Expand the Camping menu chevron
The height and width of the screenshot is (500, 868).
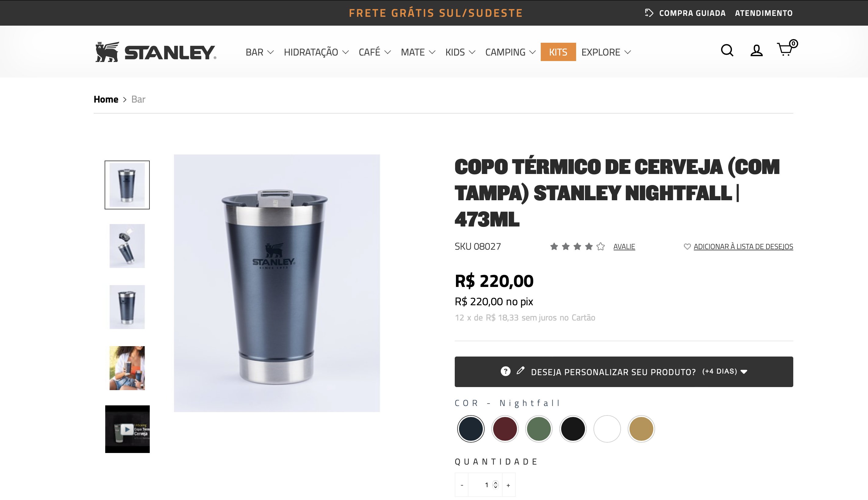point(533,52)
